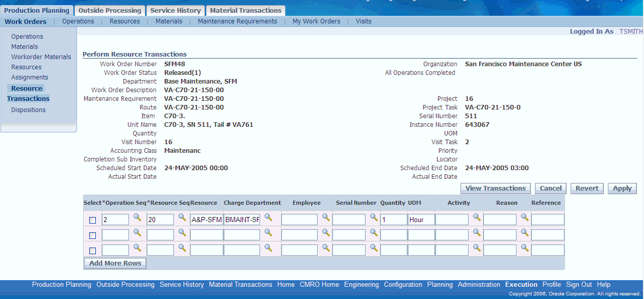Open Reason search icon in the first table row
The width and height of the screenshot is (644, 299).
click(x=525, y=218)
